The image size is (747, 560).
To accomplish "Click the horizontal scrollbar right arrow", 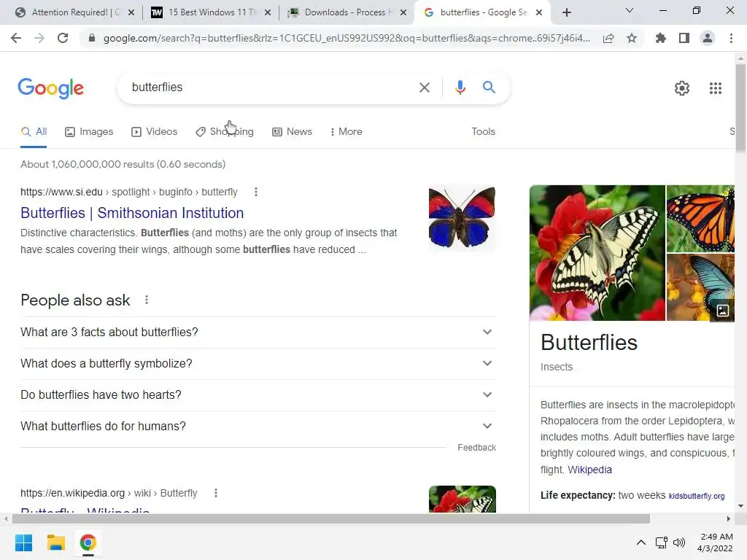I will coord(729,518).
